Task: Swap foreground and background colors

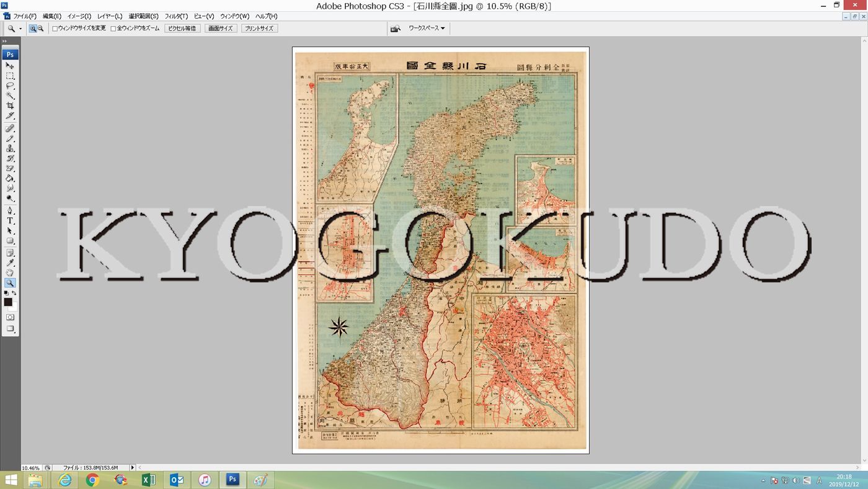Action: pyautogui.click(x=14, y=293)
